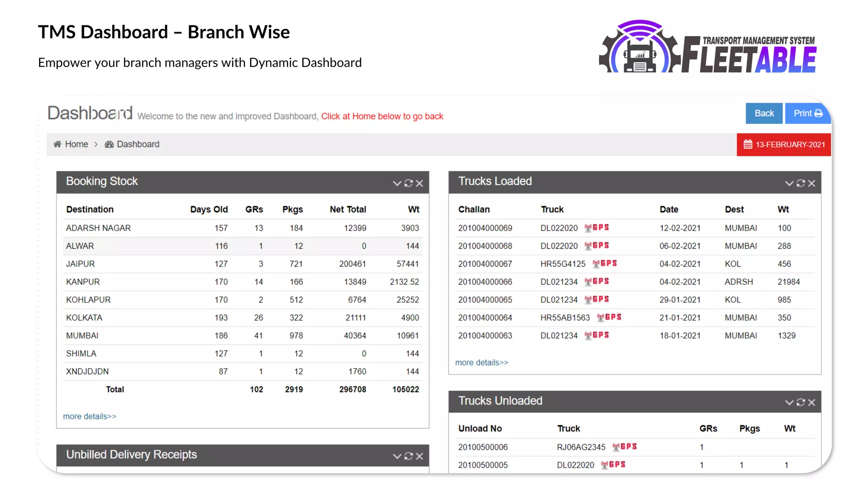Refresh the Trucks Unloaded panel
Image resolution: width=868 pixels, height=488 pixels.
click(x=800, y=402)
